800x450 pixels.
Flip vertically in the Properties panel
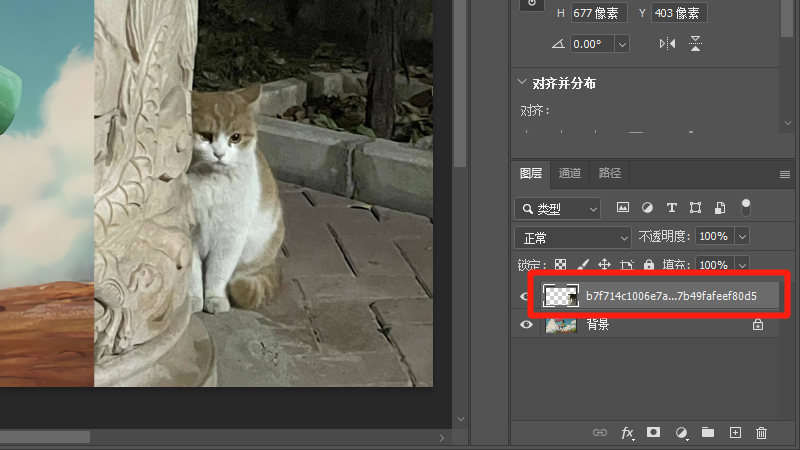695,44
